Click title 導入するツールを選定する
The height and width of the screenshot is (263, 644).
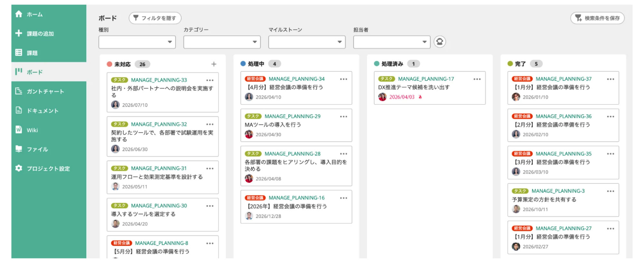click(x=143, y=214)
